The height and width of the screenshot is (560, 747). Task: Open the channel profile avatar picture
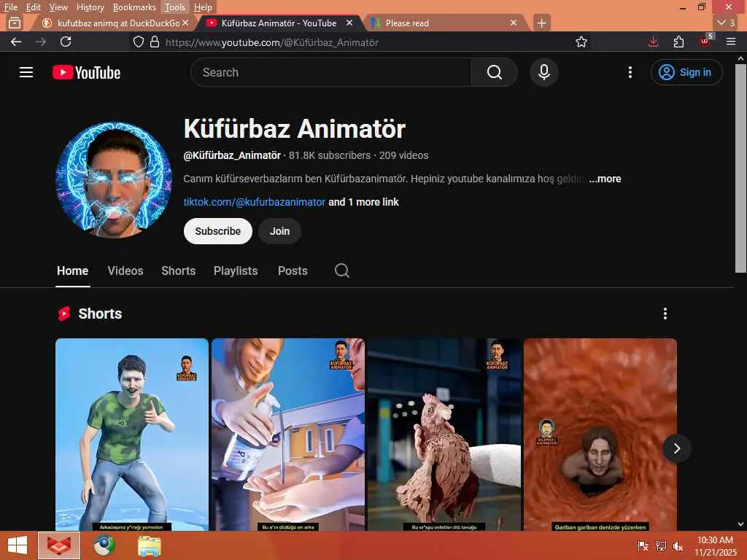click(x=114, y=180)
